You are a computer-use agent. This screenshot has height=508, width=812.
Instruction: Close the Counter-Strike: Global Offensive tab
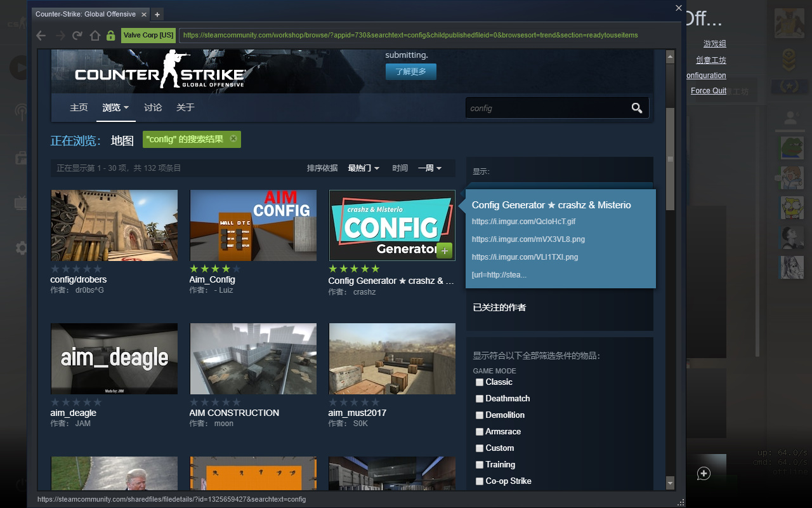[x=144, y=14]
